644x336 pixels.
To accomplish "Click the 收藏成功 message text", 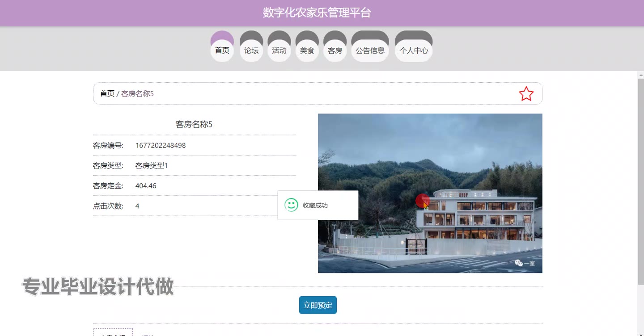I will [315, 206].
